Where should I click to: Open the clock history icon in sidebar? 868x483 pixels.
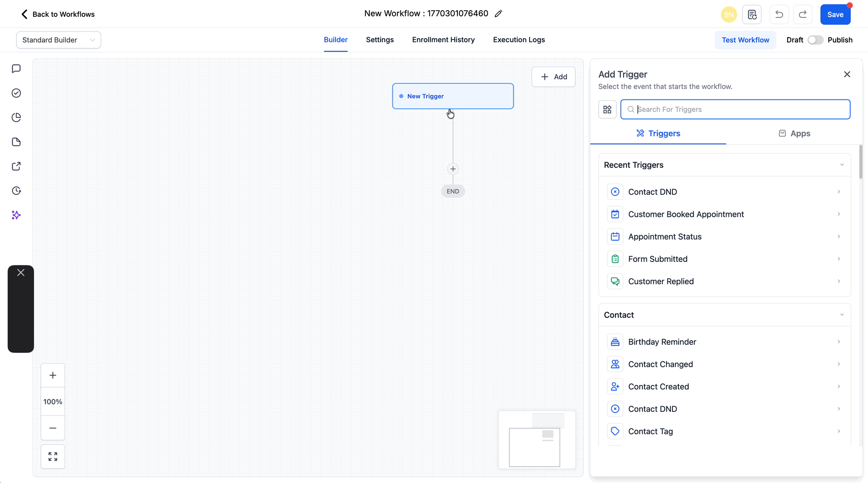16,191
